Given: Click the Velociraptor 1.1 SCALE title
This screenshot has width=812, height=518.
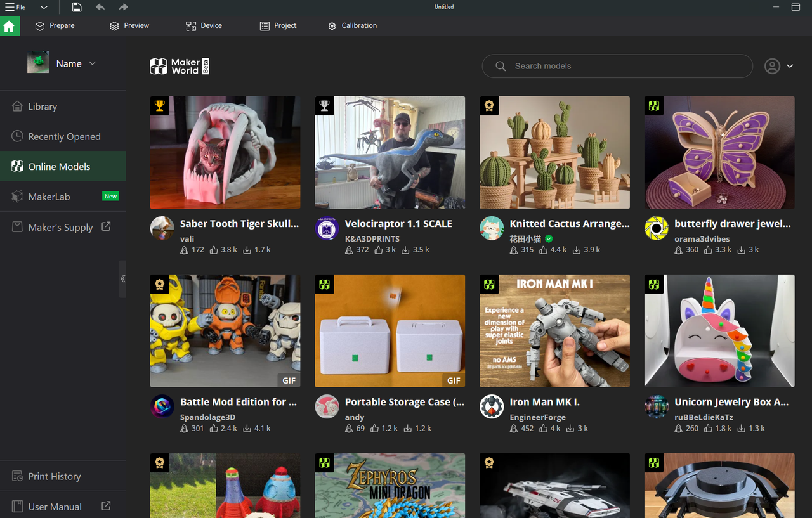Looking at the screenshot, I should point(398,224).
